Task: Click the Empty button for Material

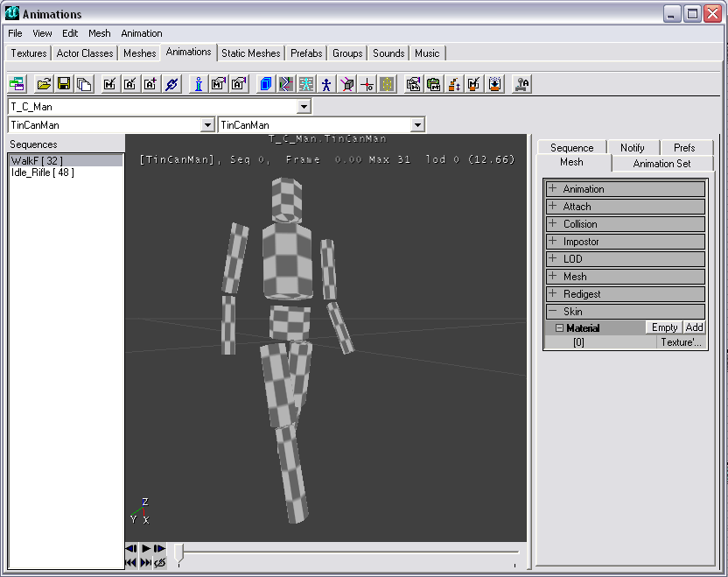Action: pos(664,327)
